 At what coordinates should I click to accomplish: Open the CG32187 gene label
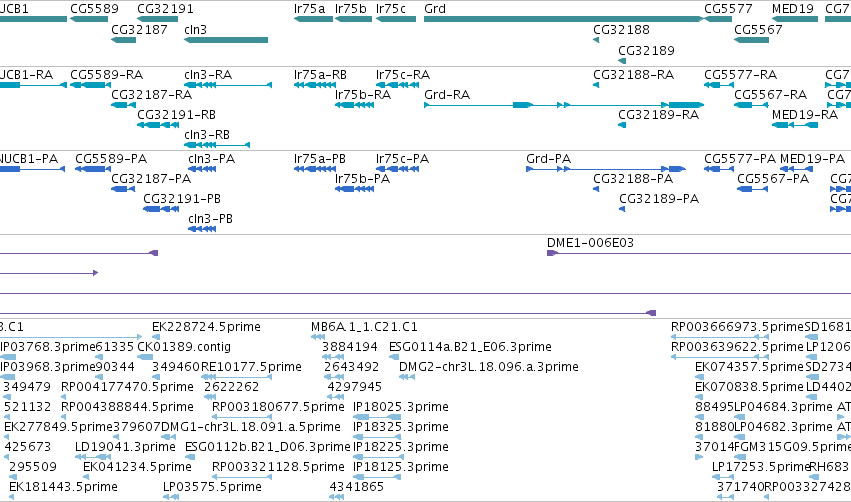(x=139, y=29)
